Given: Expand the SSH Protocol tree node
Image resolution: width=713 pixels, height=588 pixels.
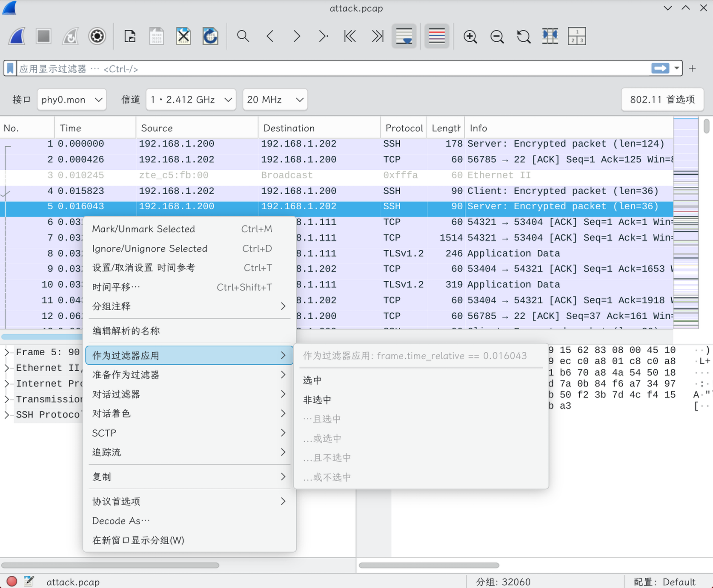Looking at the screenshot, I should tap(7, 415).
